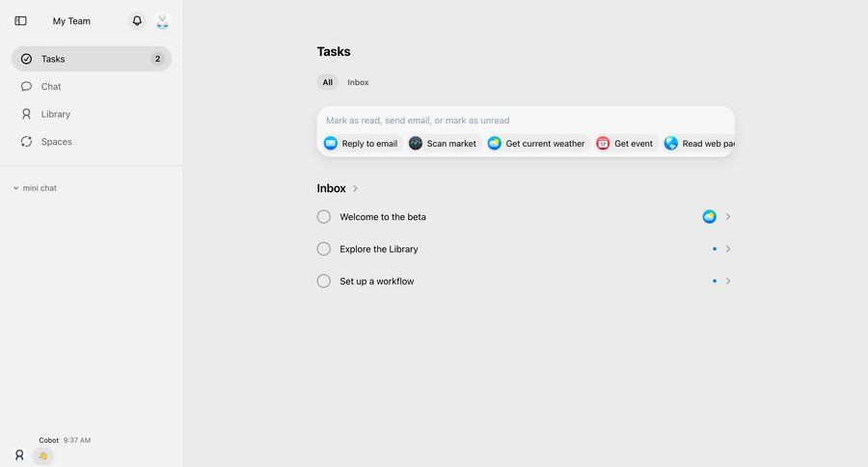Open the user avatar profile
The width and height of the screenshot is (868, 467).
pyautogui.click(x=162, y=20)
